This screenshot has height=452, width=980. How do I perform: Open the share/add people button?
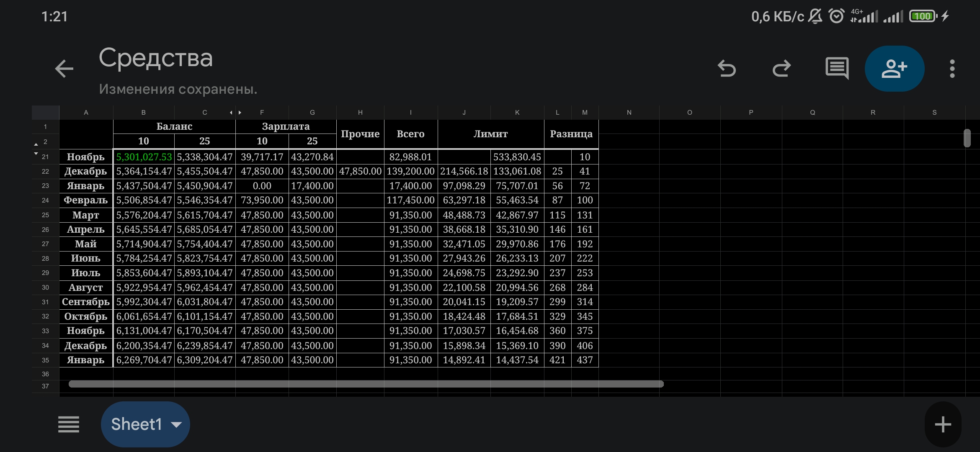(894, 69)
